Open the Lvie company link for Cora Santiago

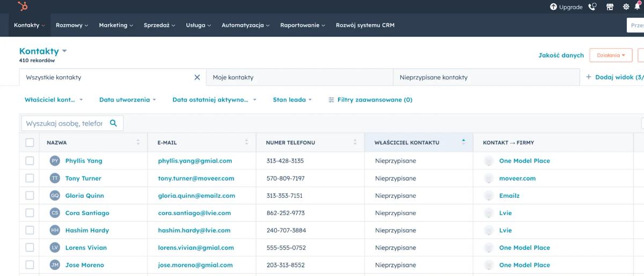(506, 213)
